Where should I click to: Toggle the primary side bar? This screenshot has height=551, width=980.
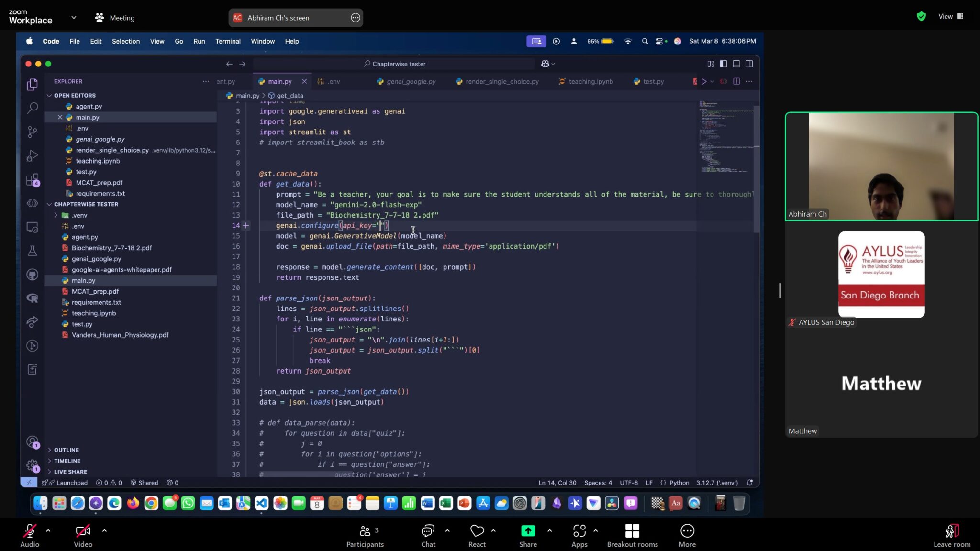[724, 64]
